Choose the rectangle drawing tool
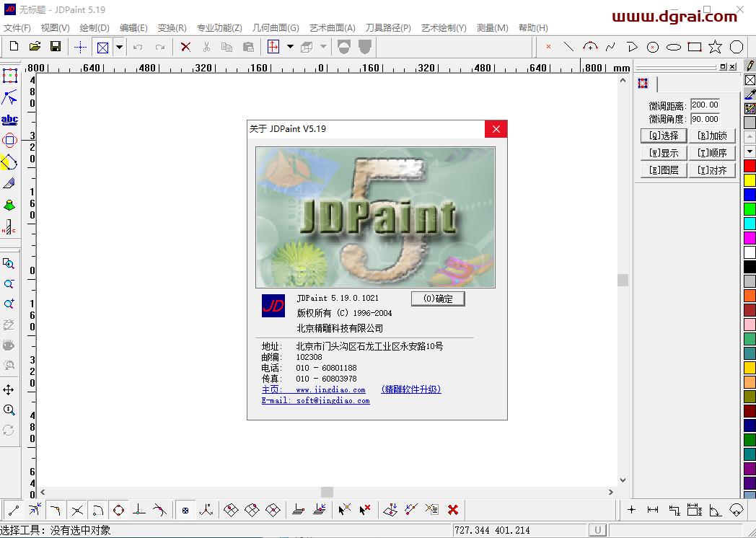The image size is (756, 538). click(695, 47)
